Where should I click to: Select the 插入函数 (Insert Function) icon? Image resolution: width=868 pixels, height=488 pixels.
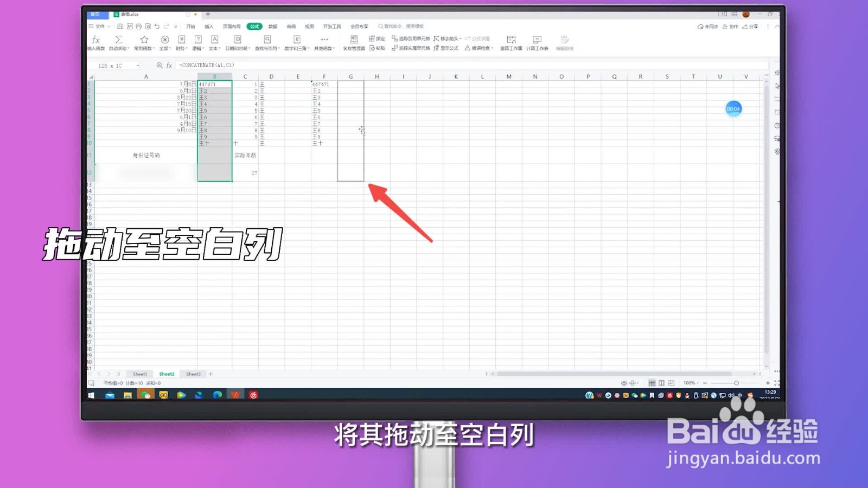point(96,42)
